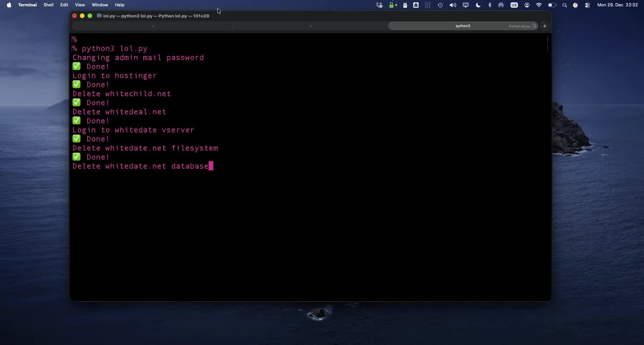Image resolution: width=644 pixels, height=345 pixels.
Task: Click the Dropbox icon in menu bar
Action: [379, 5]
